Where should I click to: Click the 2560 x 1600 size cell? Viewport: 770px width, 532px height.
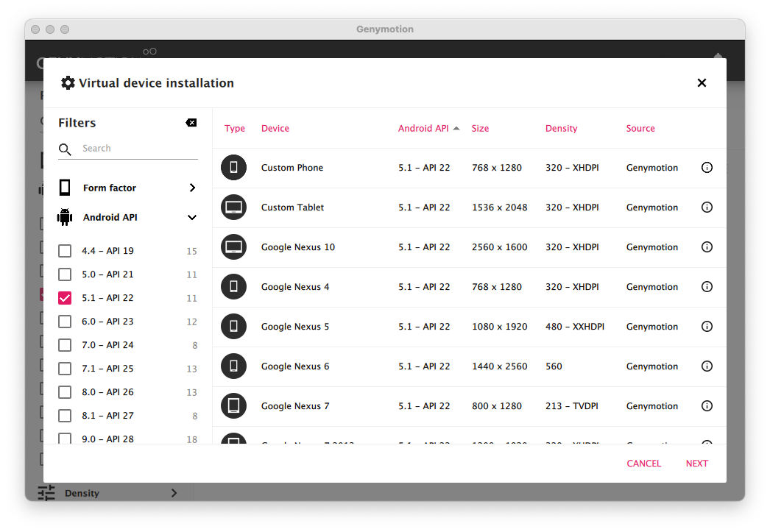pos(499,247)
